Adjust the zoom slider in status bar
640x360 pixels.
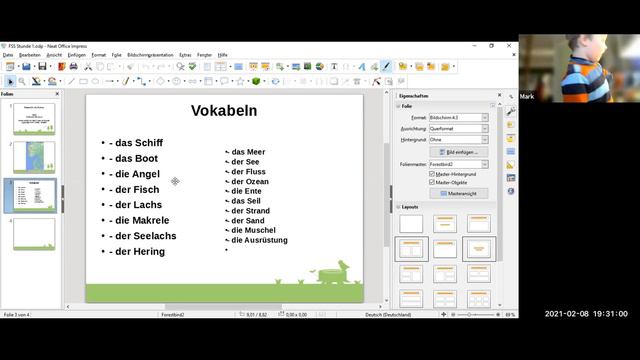tap(470, 315)
